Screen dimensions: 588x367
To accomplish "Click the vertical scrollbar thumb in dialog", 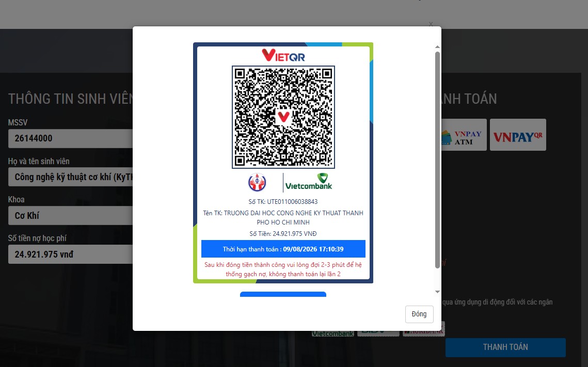I will pos(437,160).
